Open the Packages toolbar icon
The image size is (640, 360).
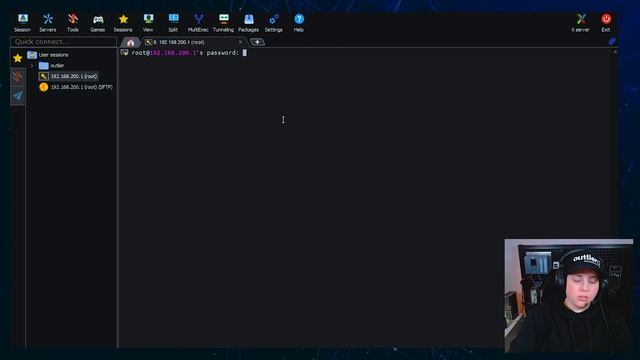pos(248,22)
